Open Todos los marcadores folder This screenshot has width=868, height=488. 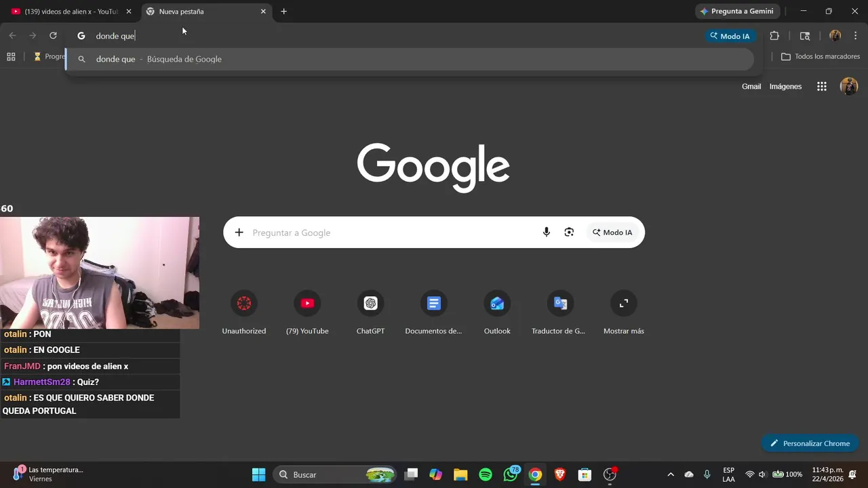821,57
